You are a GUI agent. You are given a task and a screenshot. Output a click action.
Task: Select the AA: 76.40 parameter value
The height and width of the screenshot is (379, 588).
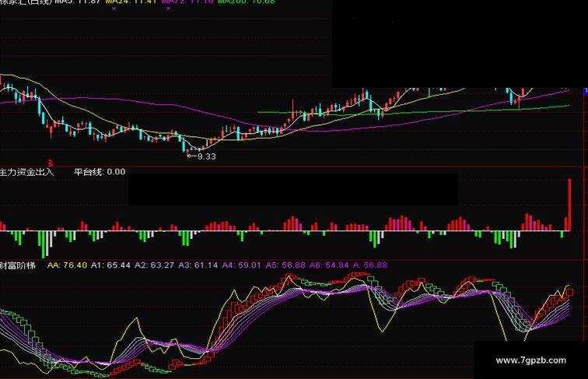(67, 265)
